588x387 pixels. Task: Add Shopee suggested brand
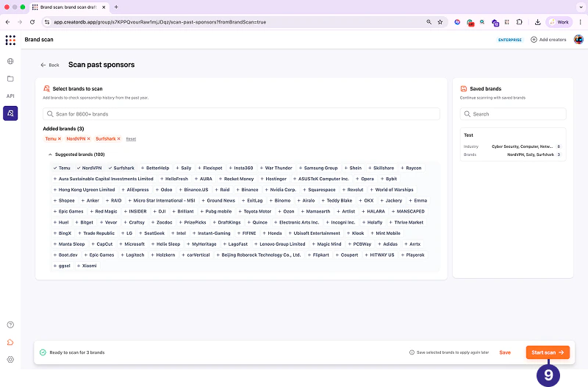point(64,200)
